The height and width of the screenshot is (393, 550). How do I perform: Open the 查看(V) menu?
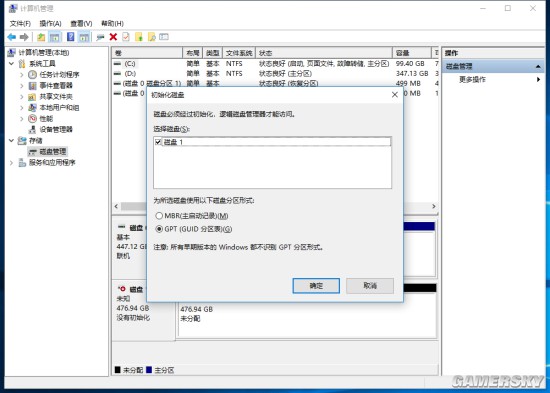(81, 24)
